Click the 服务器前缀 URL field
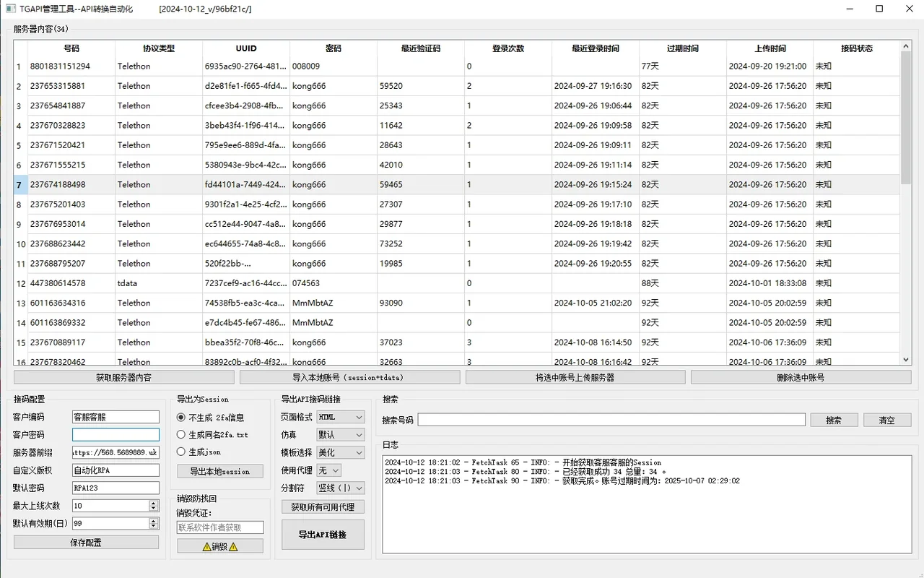 coord(115,452)
